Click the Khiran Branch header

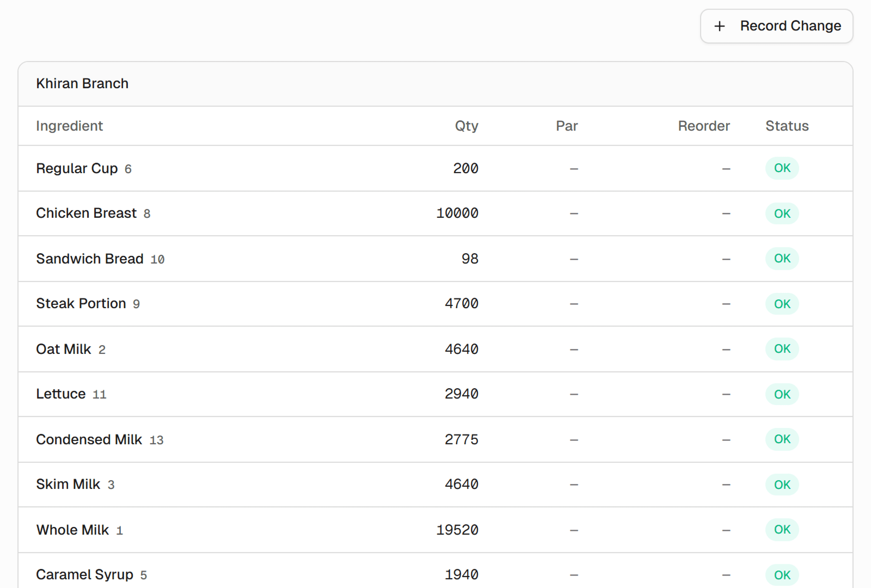(82, 83)
